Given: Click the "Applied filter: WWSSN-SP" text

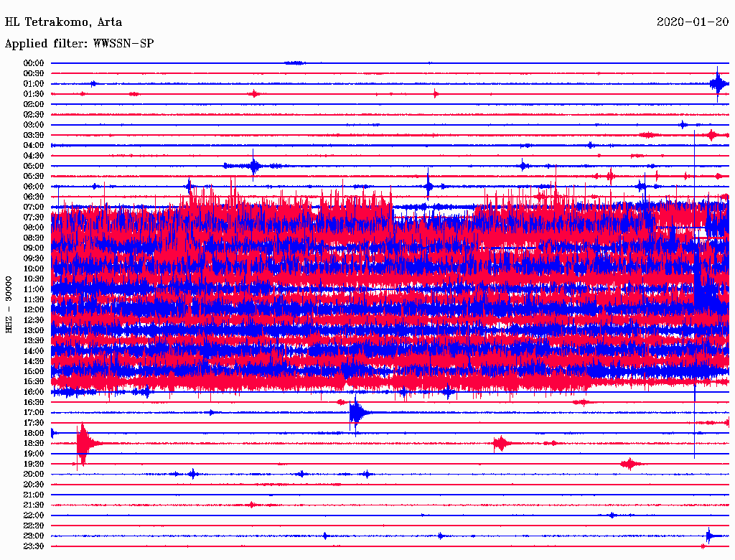Looking at the screenshot, I should 79,44.
